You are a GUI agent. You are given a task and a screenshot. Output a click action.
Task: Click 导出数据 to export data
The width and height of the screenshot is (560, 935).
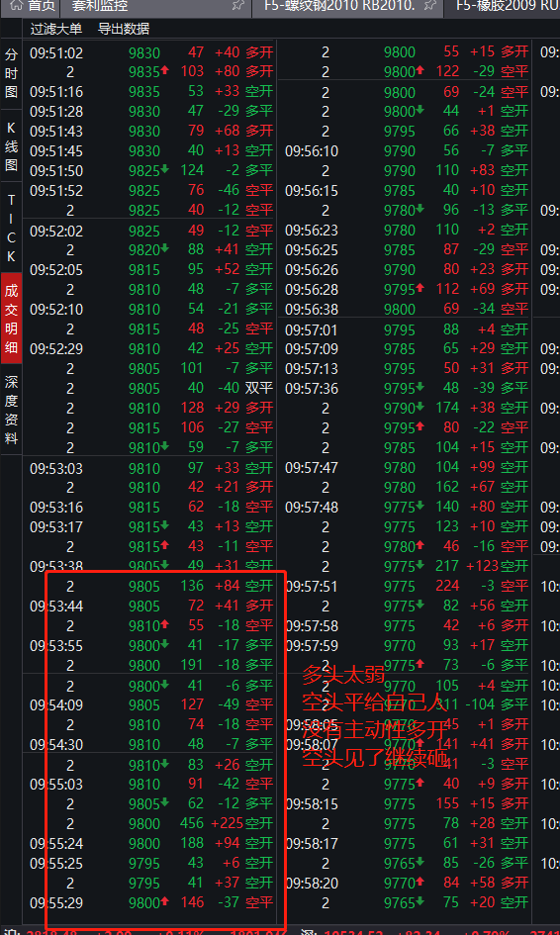pyautogui.click(x=124, y=29)
